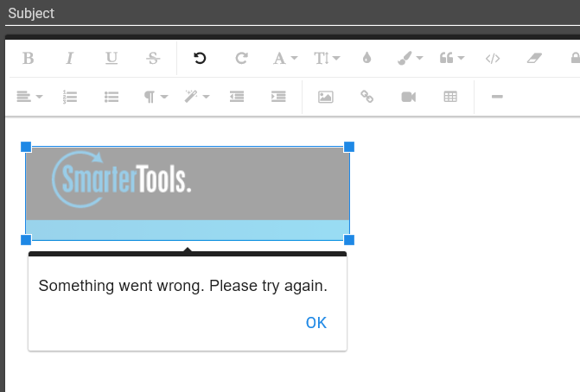
Task: Open the font size dropdown
Action: pyautogui.click(x=326, y=59)
